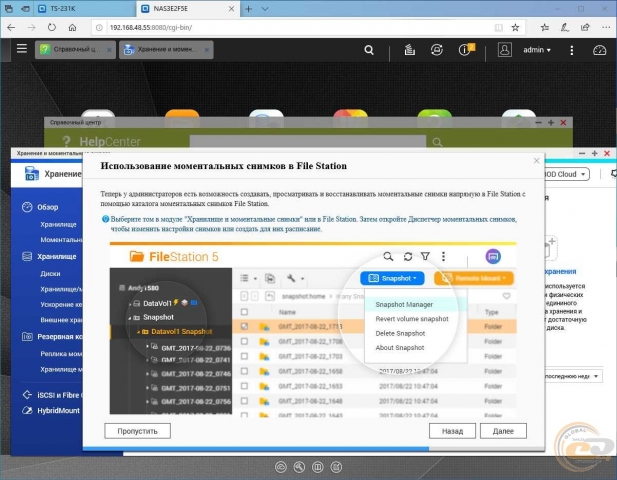617x480 pixels.
Task: Open the three-dot more options menu in QTS bar
Action: tap(571, 50)
